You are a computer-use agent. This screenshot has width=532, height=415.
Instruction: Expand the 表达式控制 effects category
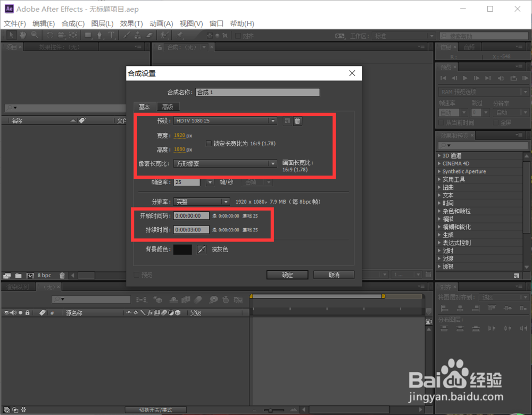click(439, 243)
